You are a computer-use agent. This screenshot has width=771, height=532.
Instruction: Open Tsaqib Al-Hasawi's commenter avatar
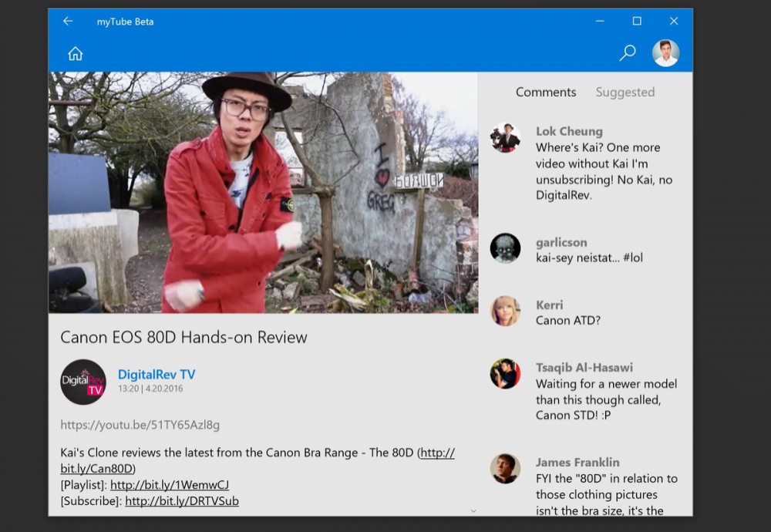[506, 374]
